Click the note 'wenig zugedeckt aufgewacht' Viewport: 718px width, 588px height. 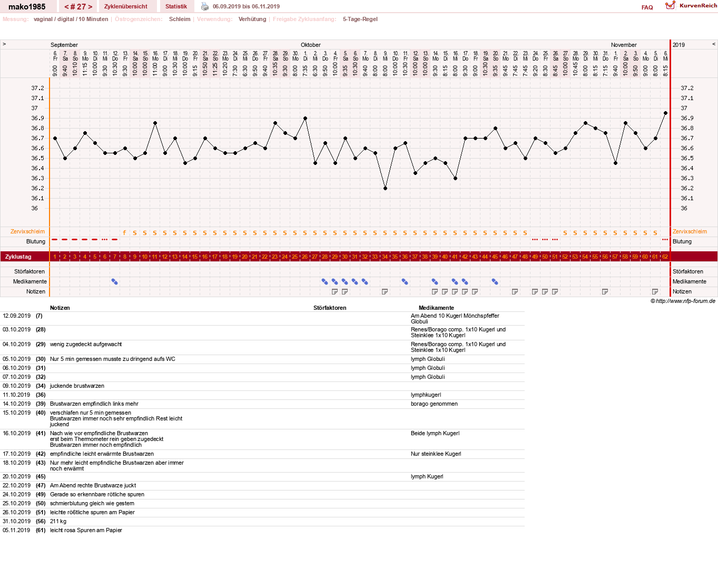[x=86, y=344]
